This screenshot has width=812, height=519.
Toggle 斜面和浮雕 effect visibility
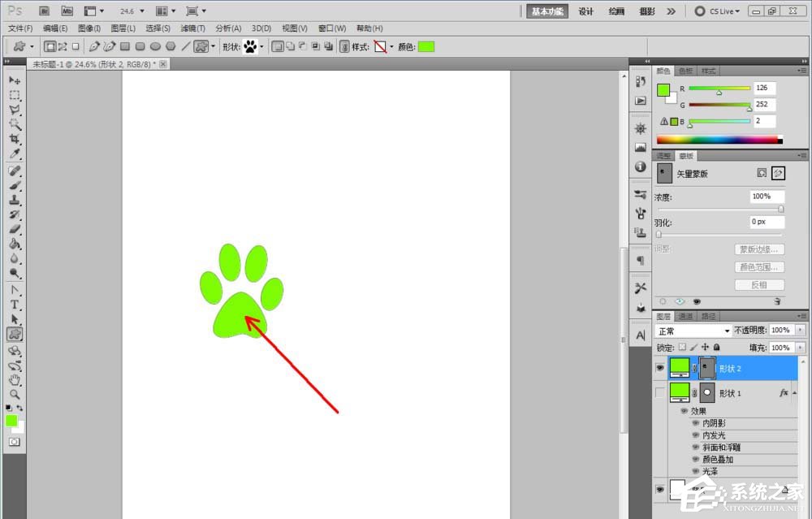coord(696,447)
